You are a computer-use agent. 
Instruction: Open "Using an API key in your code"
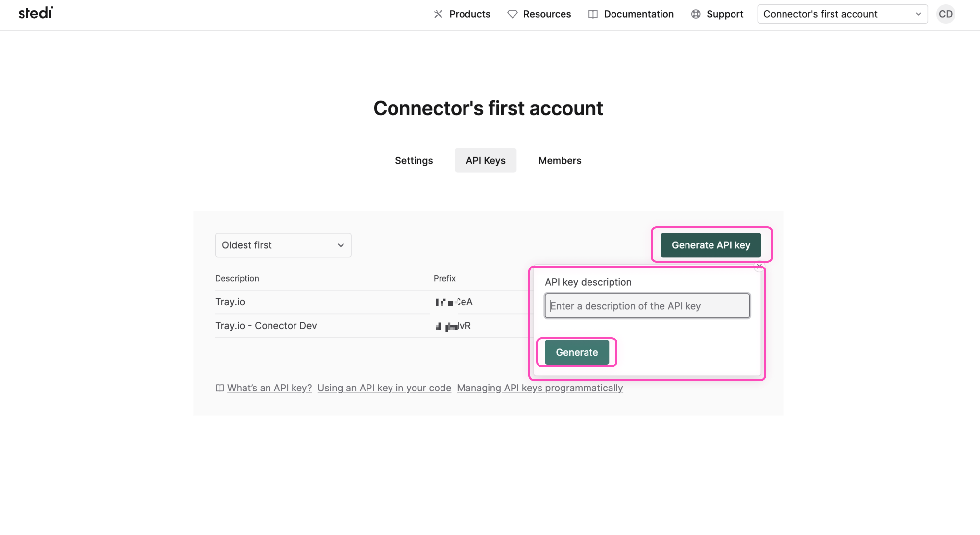pos(384,388)
